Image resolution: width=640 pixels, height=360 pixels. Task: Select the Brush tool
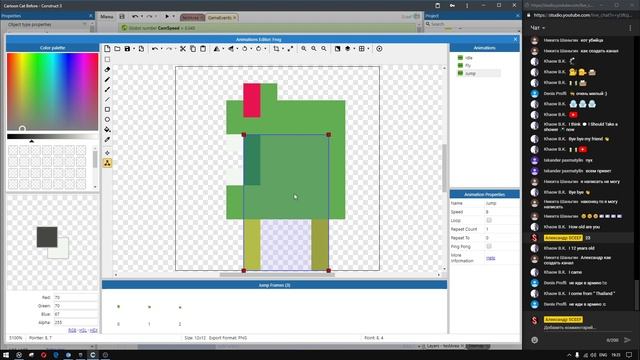coord(107,89)
